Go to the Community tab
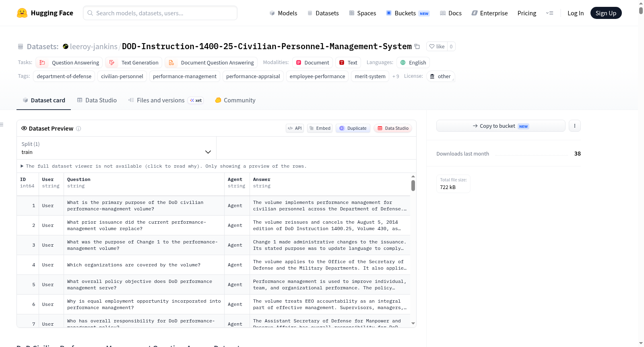Image resolution: width=644 pixels, height=347 pixels. (235, 100)
